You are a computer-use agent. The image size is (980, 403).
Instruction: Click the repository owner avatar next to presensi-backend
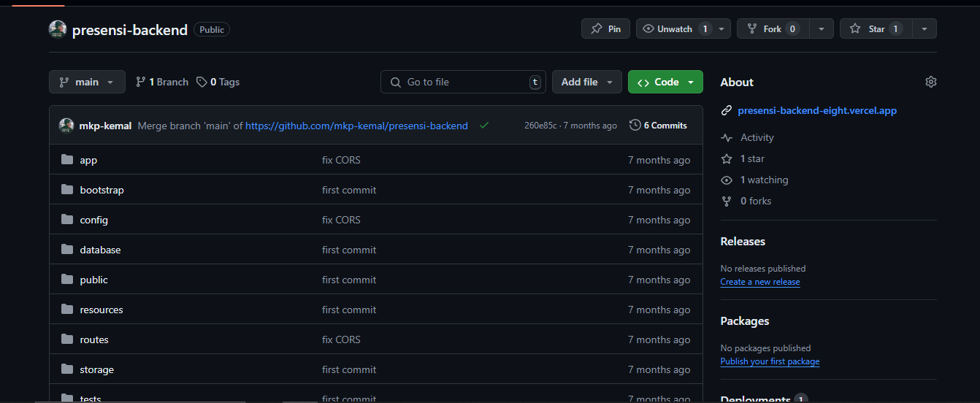[x=58, y=29]
